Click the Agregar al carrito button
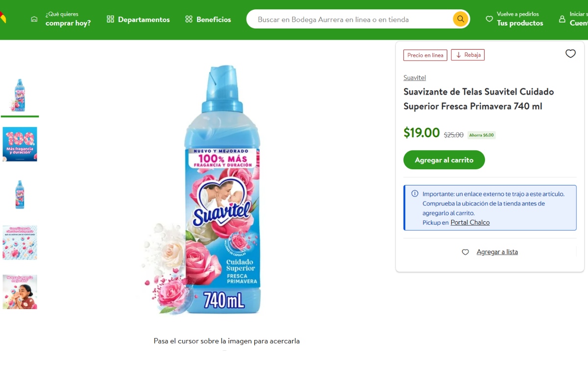Screen dimensions: 588x390 443,159
